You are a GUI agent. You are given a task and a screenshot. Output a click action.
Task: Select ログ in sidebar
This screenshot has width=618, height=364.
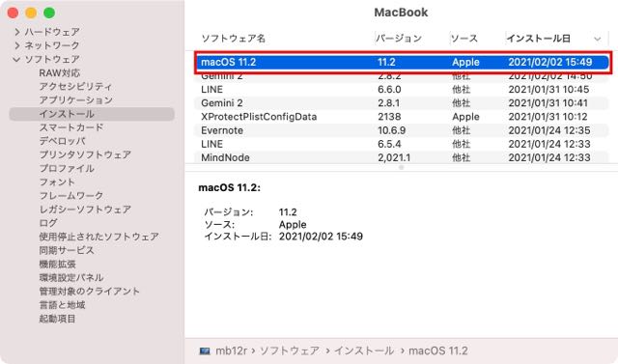(48, 223)
